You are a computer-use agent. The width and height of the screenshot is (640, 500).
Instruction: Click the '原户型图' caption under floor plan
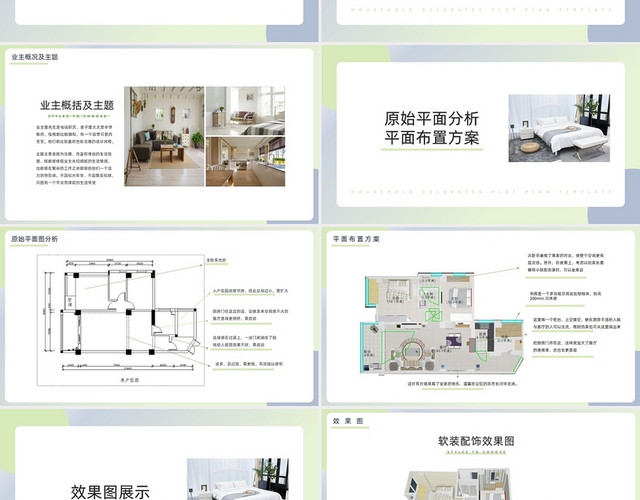129,380
